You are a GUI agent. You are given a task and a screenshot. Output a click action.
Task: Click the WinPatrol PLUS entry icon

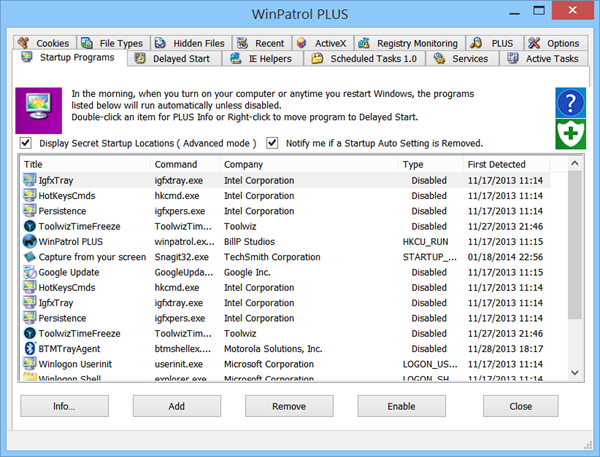30,242
